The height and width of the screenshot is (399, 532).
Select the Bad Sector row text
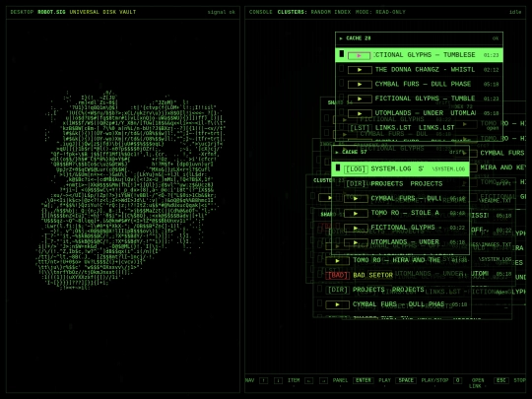click(x=372, y=275)
